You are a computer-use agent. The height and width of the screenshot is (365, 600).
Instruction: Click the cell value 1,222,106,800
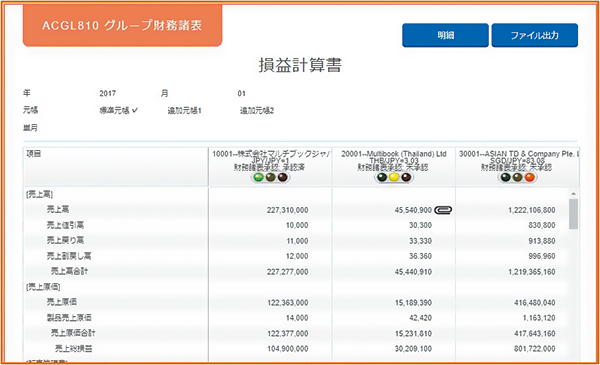pyautogui.click(x=532, y=210)
